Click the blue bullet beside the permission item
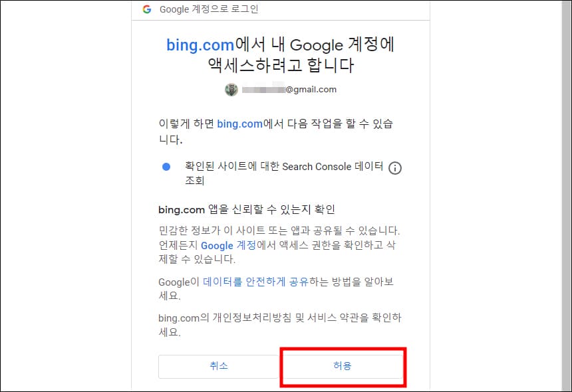 pos(166,167)
